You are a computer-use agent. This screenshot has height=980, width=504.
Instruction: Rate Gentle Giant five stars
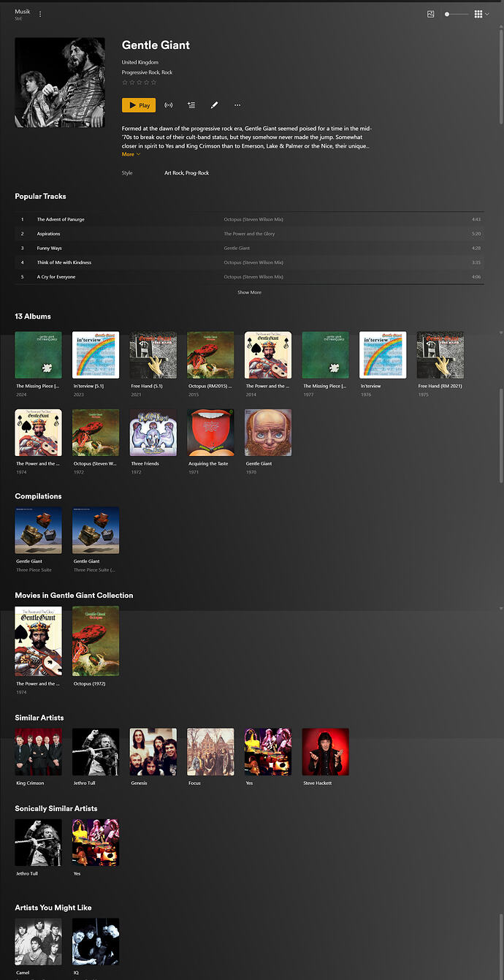coord(153,83)
